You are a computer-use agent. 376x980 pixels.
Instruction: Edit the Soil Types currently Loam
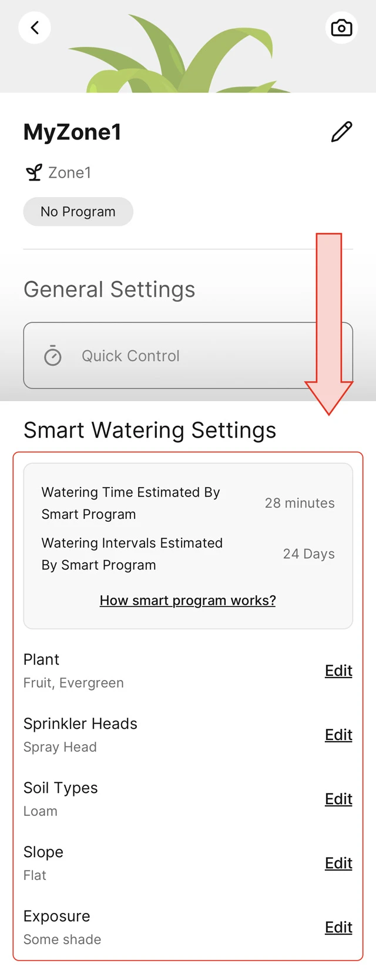pos(338,798)
